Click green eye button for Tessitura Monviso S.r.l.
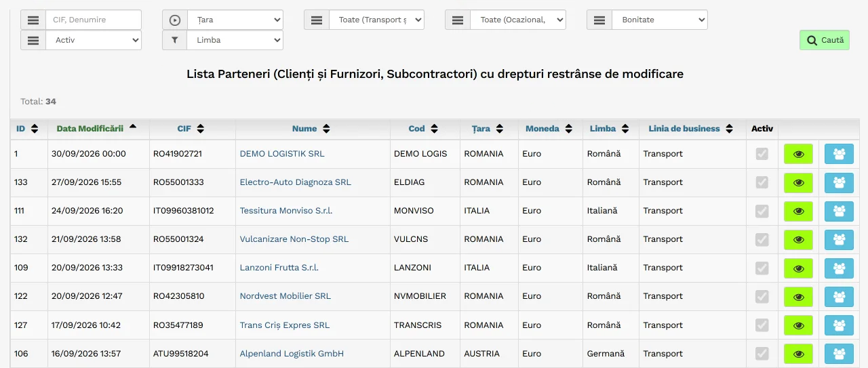The image size is (868, 368). click(x=798, y=211)
